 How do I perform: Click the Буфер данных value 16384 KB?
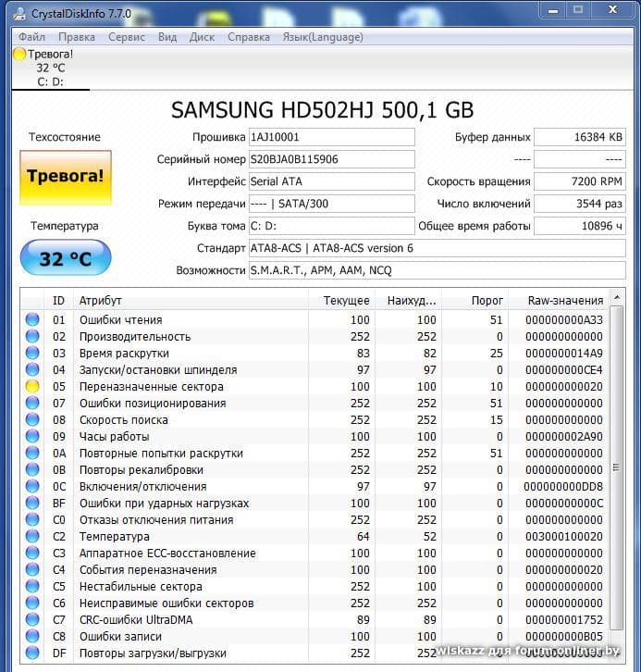580,137
